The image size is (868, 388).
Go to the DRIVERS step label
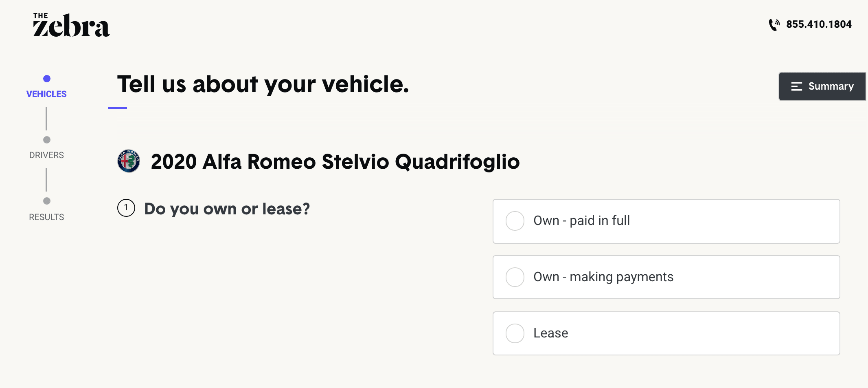(x=46, y=155)
